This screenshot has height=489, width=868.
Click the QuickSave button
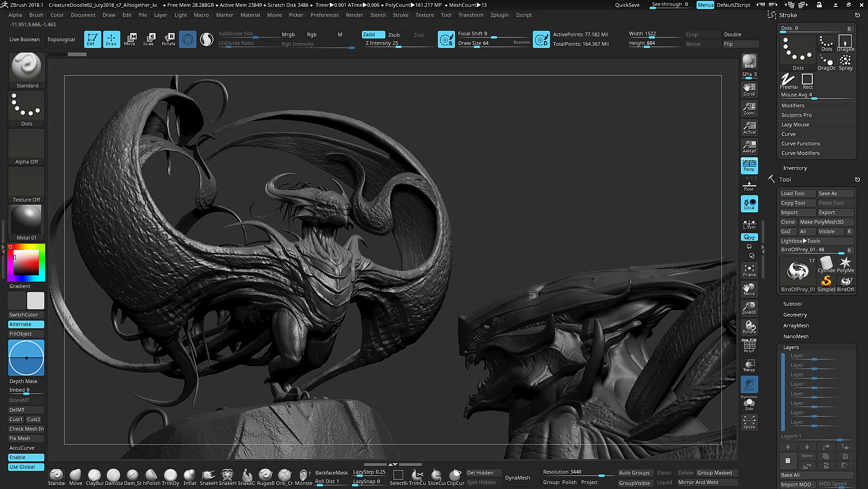coord(627,5)
